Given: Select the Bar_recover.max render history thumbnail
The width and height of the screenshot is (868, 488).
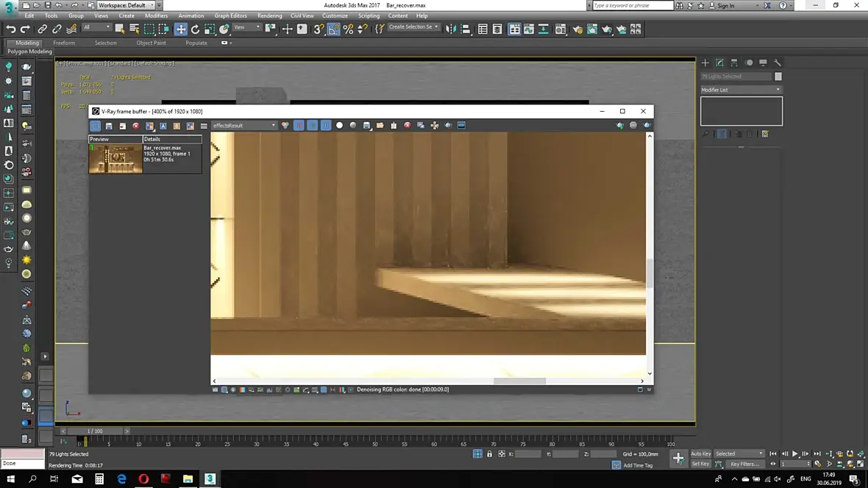Looking at the screenshot, I should click(115, 159).
